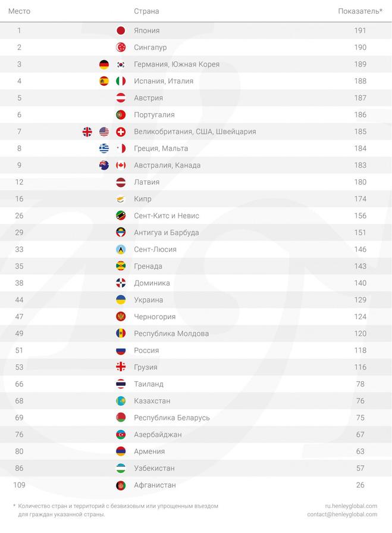Select the Switzerland flag icon
The width and height of the screenshot is (392, 533).
pos(121,132)
